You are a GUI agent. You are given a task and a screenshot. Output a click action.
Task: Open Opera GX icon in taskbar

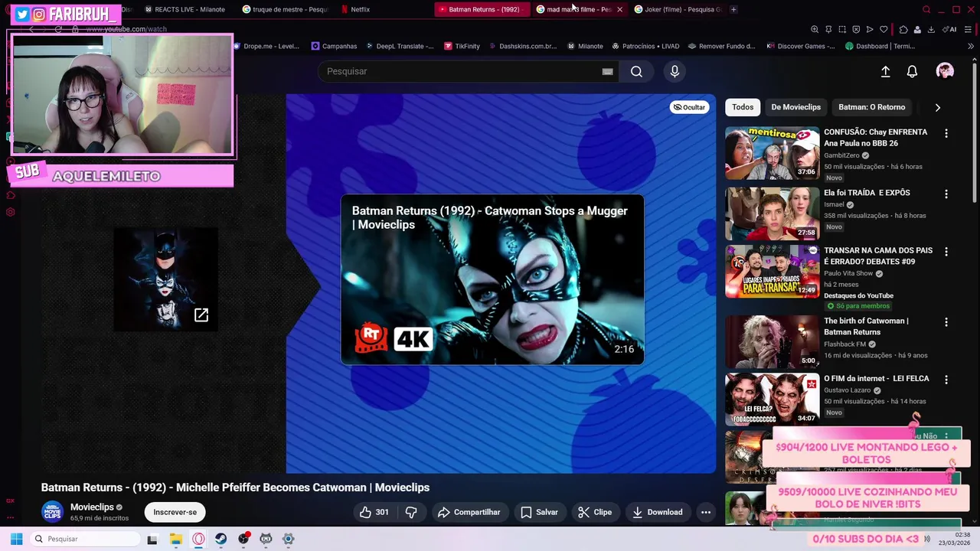(198, 539)
